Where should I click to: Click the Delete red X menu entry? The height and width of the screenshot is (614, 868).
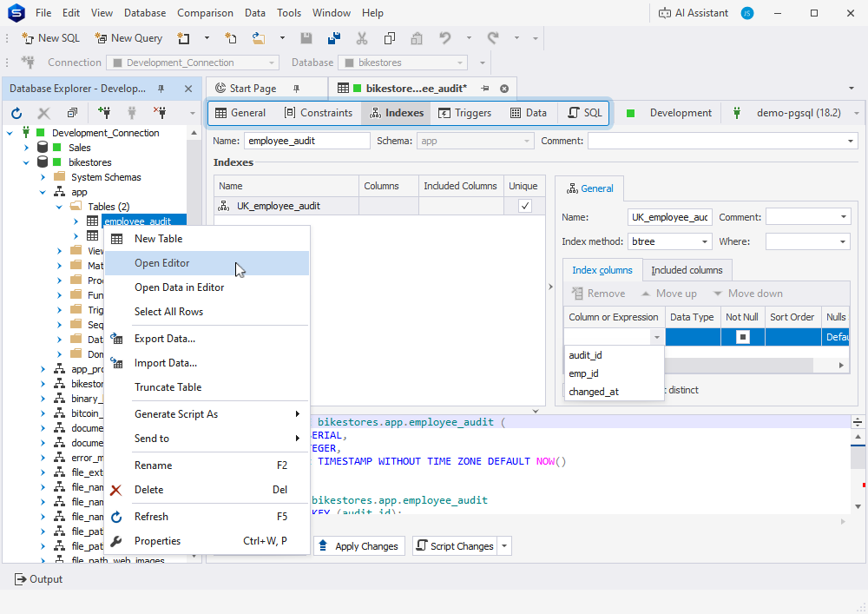point(207,490)
